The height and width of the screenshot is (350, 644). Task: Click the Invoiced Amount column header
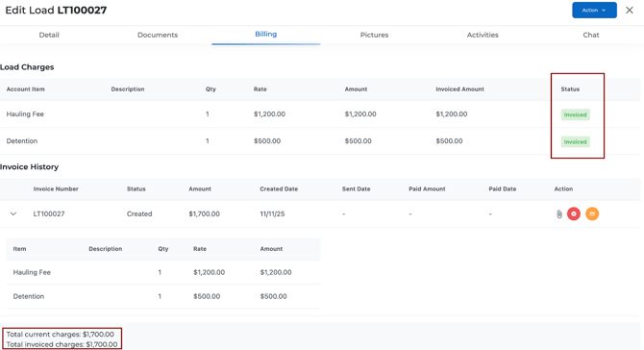point(459,89)
